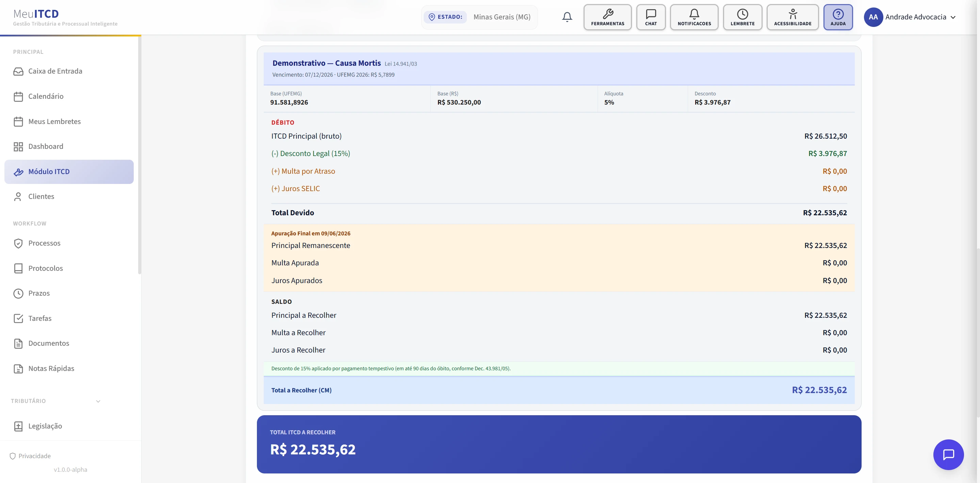Screen dimensions: 980x483
Task: Open Notas Rápidas
Action: 69,369
